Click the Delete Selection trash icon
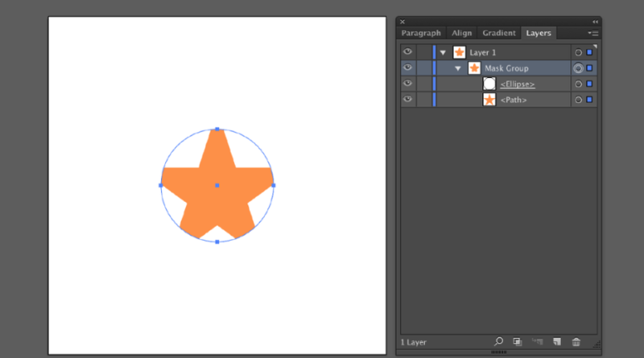This screenshot has width=644, height=358. (576, 341)
